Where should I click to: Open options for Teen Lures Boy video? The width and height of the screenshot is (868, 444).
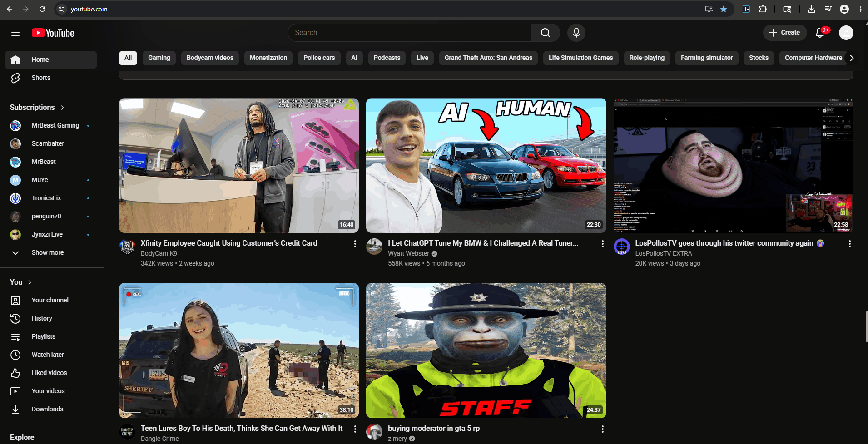pos(355,429)
